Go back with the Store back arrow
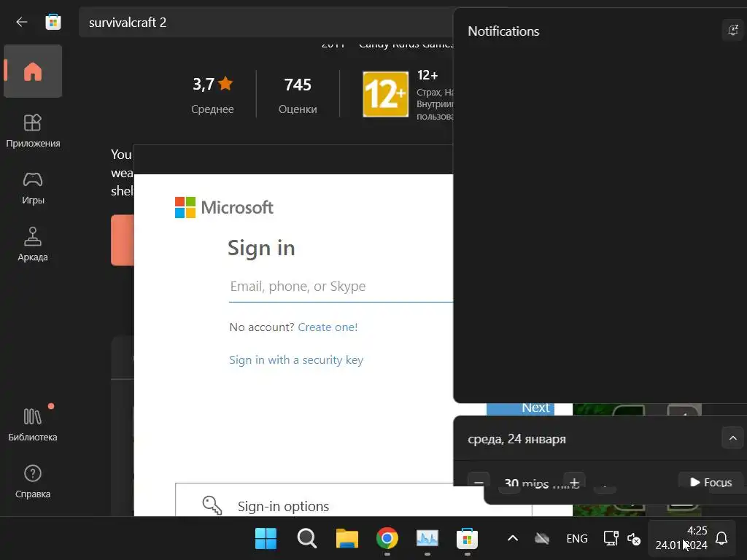The width and height of the screenshot is (747, 560). tap(21, 22)
